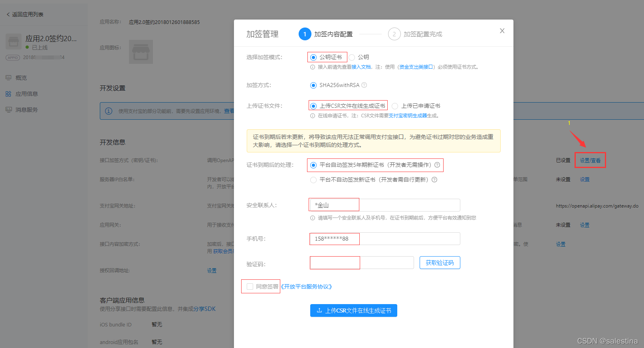Click info icon before 在线申请证书
The width and height of the screenshot is (644, 348).
tap(313, 116)
